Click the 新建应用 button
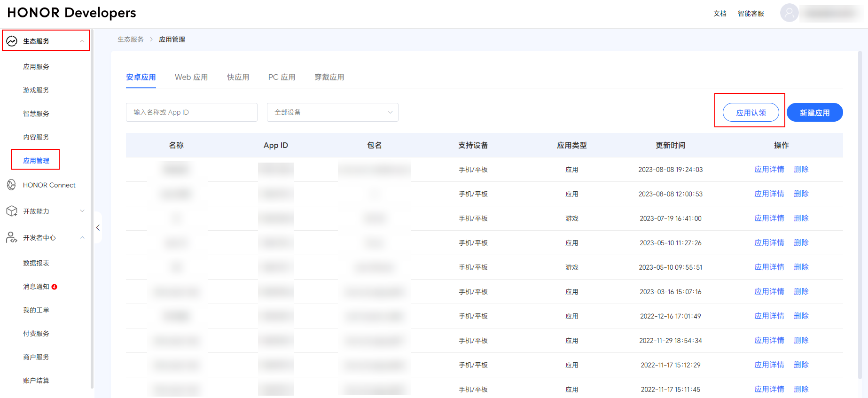 815,112
